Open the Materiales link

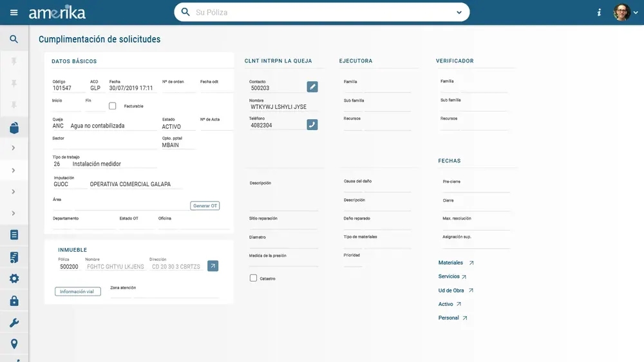pyautogui.click(x=456, y=263)
